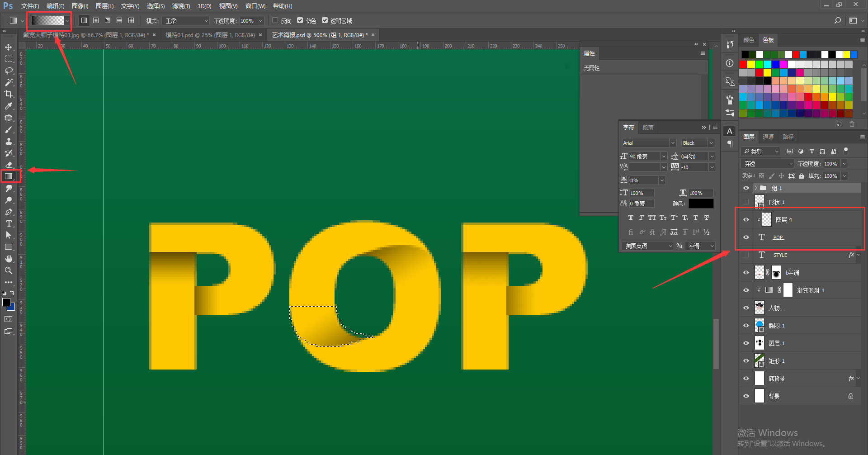Viewport: 868px width, 455px height.
Task: Select the 椭圆 1 layer
Action: [x=807, y=326]
